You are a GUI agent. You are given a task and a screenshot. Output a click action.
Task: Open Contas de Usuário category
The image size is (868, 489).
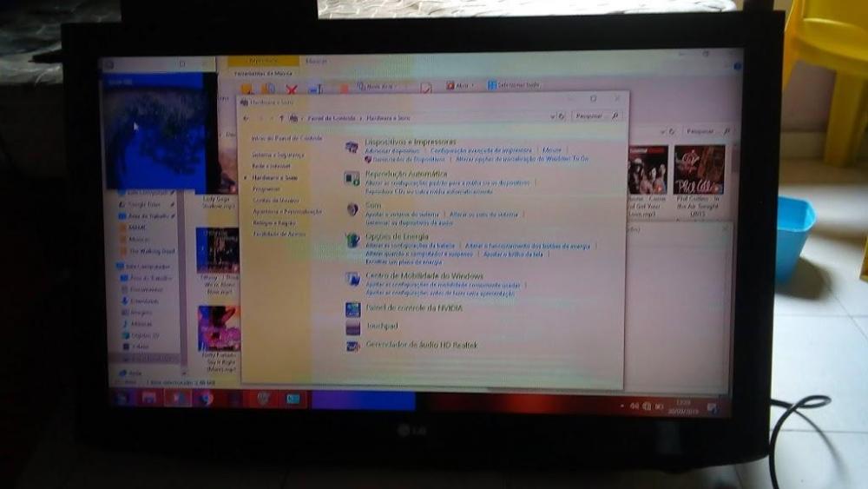click(276, 201)
